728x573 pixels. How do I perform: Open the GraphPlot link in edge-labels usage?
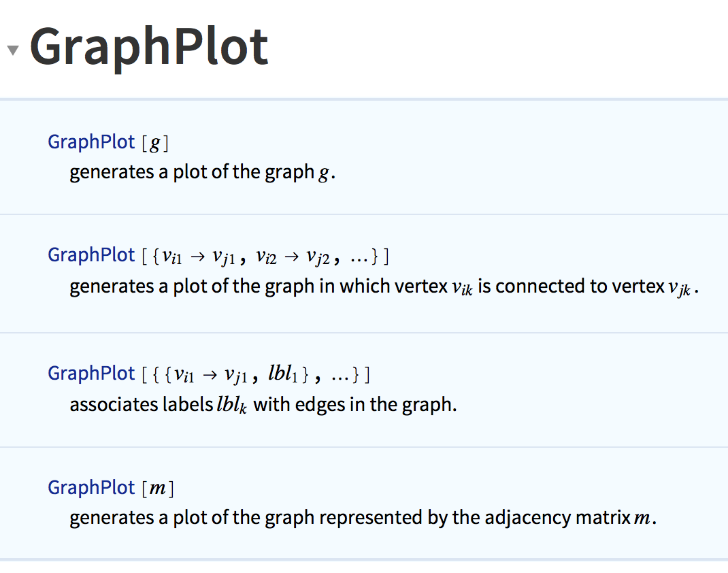pyautogui.click(x=91, y=374)
